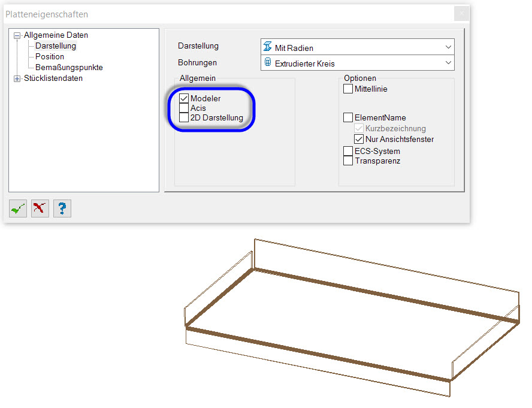Enable the 2D Darstellung checkbox
The height and width of the screenshot is (408, 532).
[184, 117]
